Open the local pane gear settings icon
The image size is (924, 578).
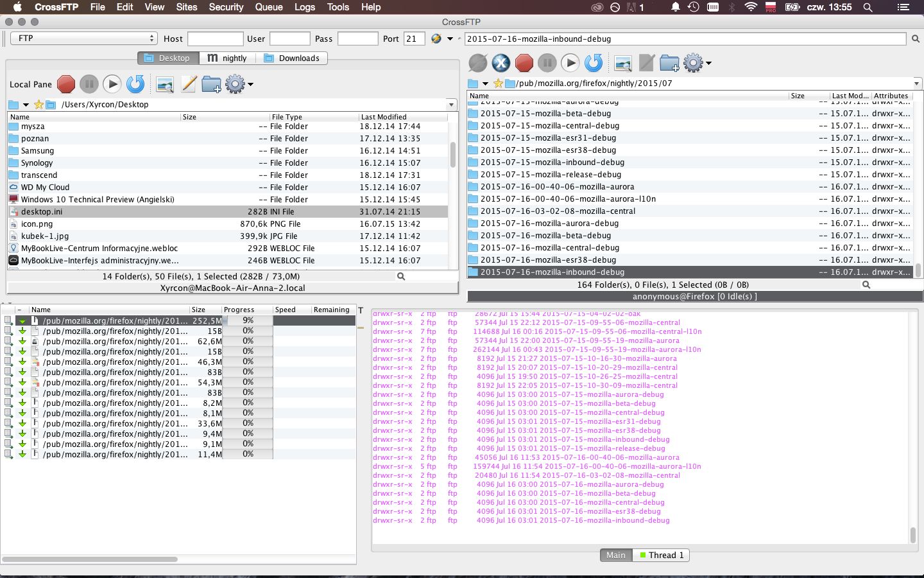[x=235, y=84]
